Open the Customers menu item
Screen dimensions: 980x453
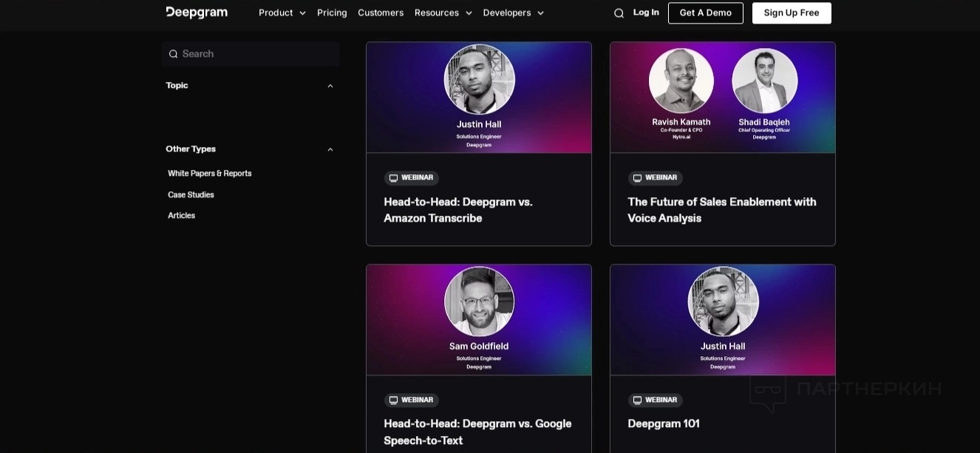click(381, 13)
